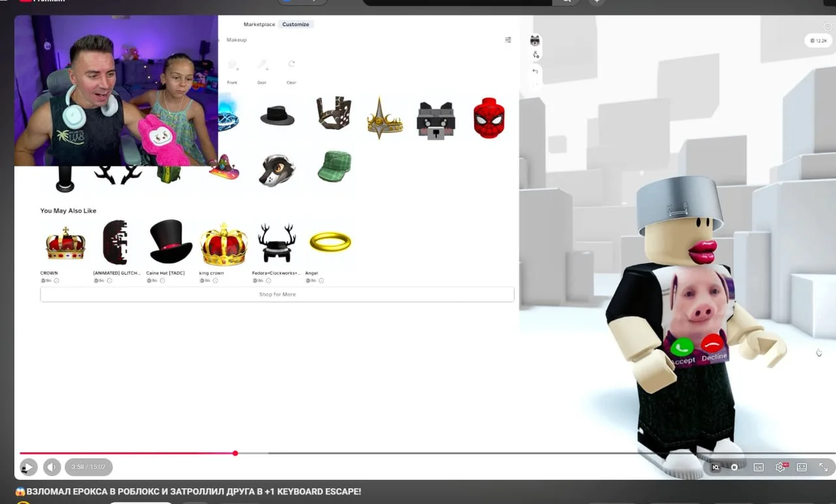Select the CROWN recommended item

[x=65, y=244]
